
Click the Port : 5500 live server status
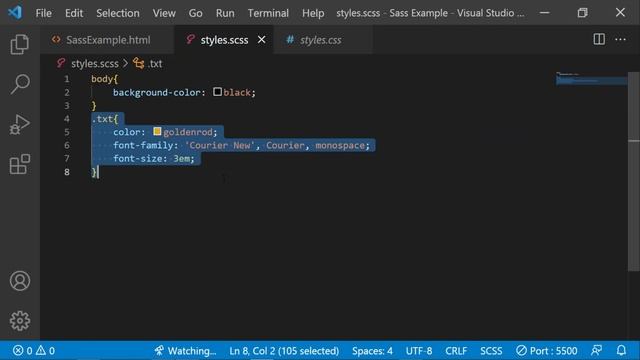[547, 351]
